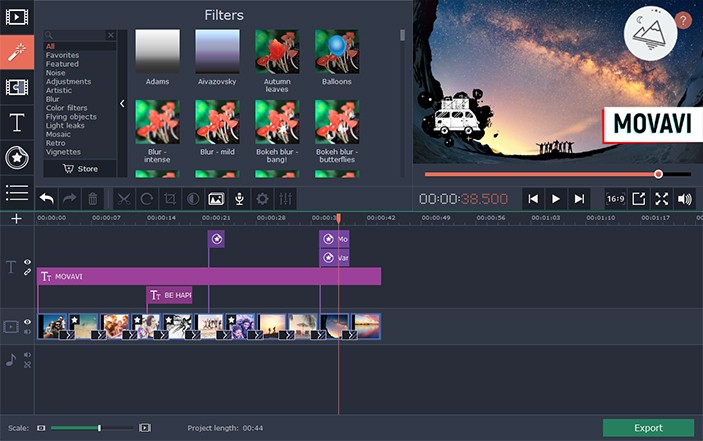The image size is (703, 441).
Task: Open the Titles tab
Action: pos(17,122)
